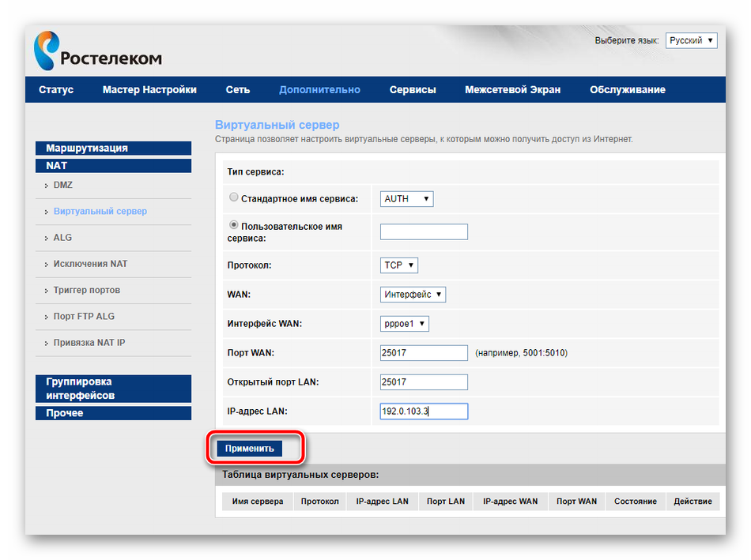Screen dimensions: 751x560
Task: Open the DMZ sidebar link
Action: pyautogui.click(x=63, y=185)
